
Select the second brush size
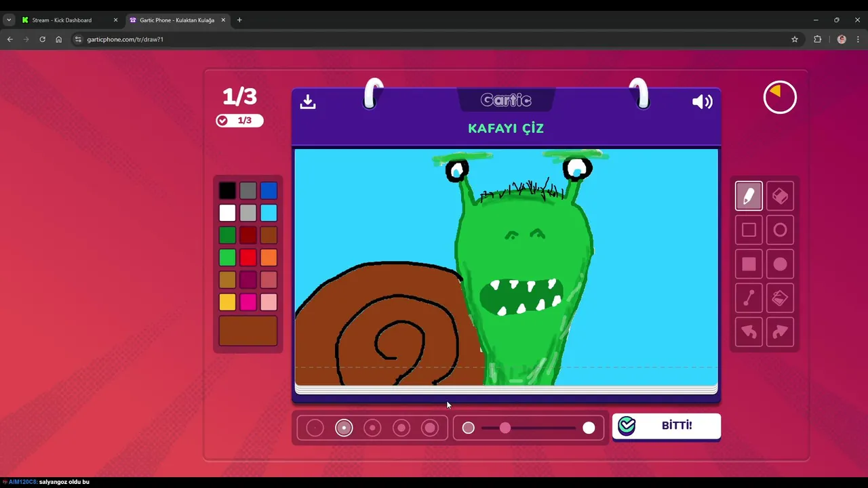tap(344, 428)
